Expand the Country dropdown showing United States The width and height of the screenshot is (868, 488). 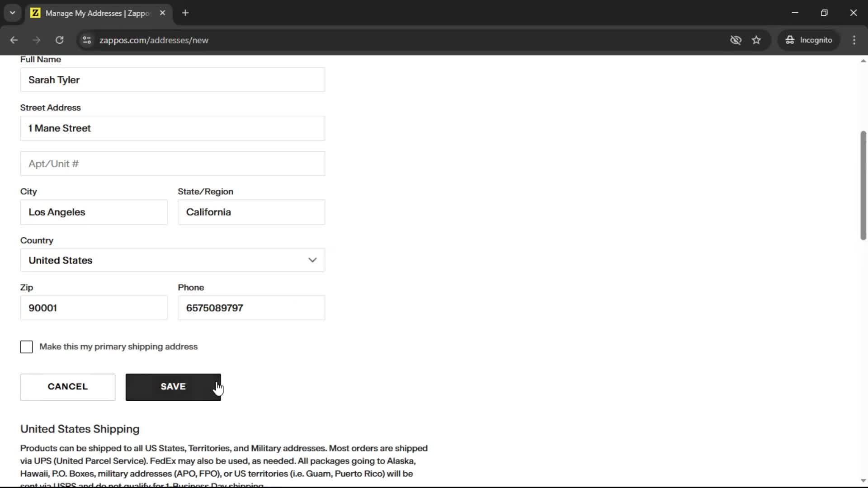pyautogui.click(x=172, y=260)
